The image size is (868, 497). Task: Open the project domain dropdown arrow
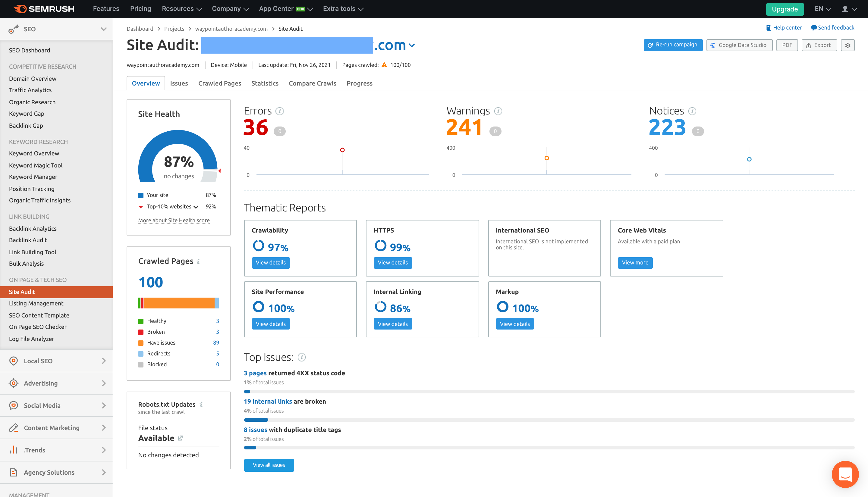(412, 45)
